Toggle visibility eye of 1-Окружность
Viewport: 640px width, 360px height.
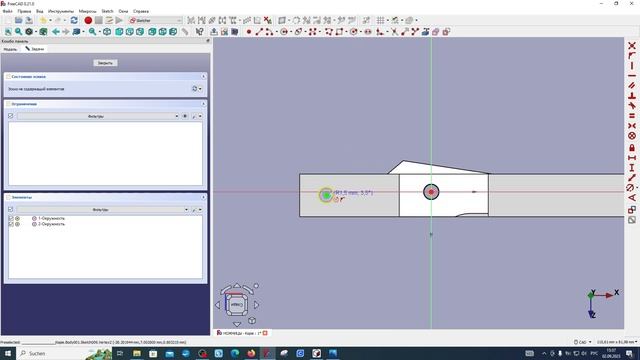point(18,218)
